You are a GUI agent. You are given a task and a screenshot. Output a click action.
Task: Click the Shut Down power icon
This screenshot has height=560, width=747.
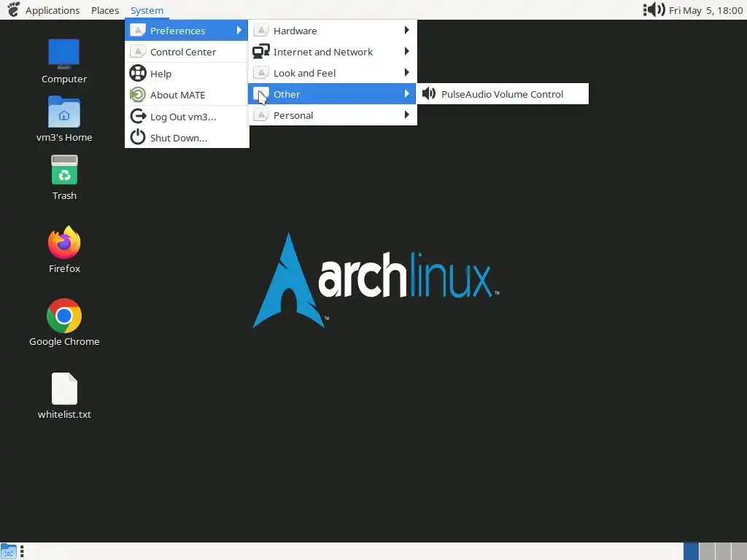tap(138, 137)
